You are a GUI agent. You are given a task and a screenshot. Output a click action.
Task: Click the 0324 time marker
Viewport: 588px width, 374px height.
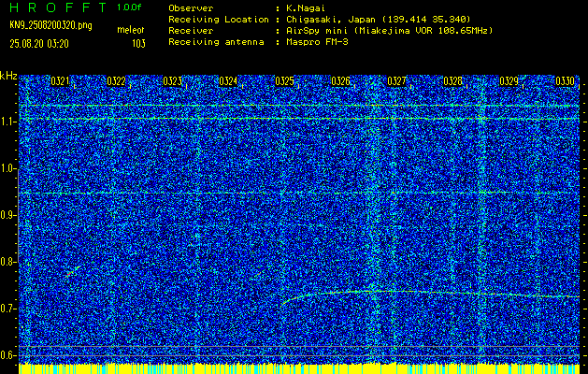click(x=228, y=81)
